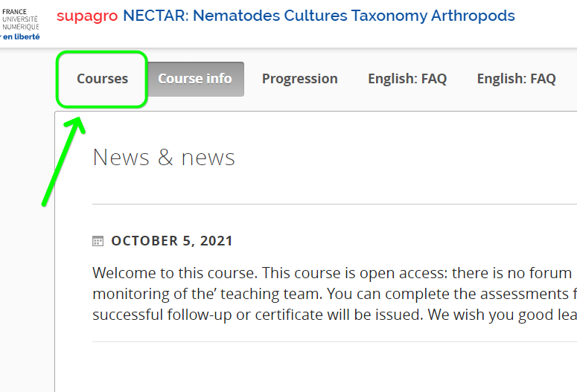Click the 'en liberté' text in the logo
The image size is (577, 392).
pos(21,36)
